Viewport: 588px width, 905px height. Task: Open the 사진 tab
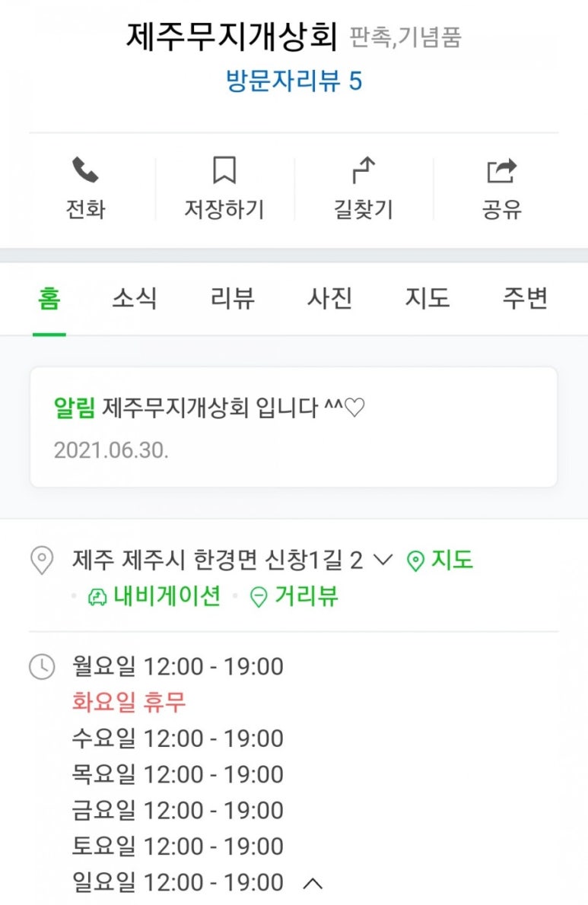[329, 299]
